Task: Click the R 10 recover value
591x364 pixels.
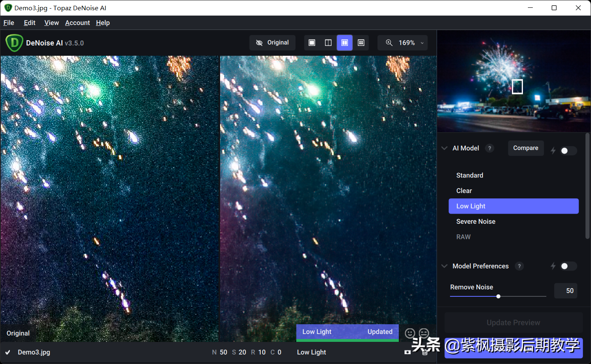Action: pos(258,352)
